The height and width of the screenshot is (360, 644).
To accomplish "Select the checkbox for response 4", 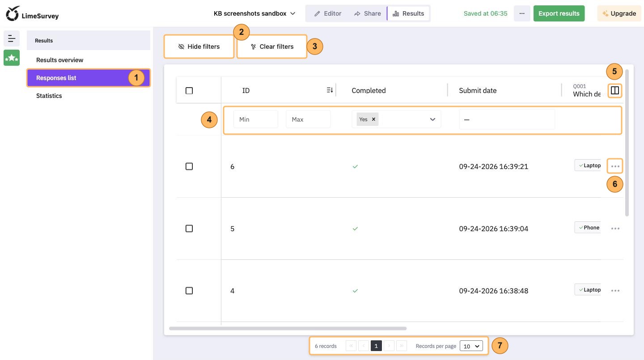I will (x=189, y=291).
